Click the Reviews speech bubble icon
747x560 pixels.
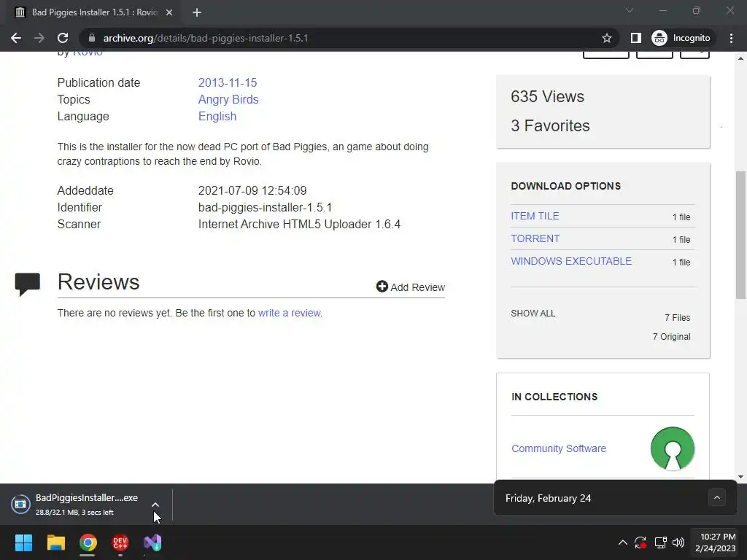pos(28,284)
